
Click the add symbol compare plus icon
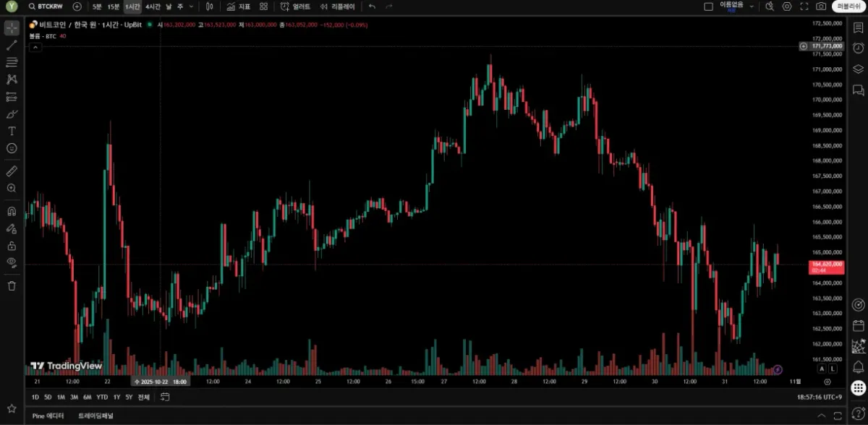[x=77, y=7]
